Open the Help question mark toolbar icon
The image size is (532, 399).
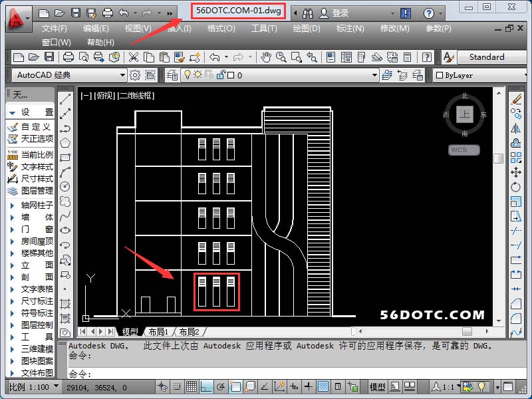coord(427,58)
